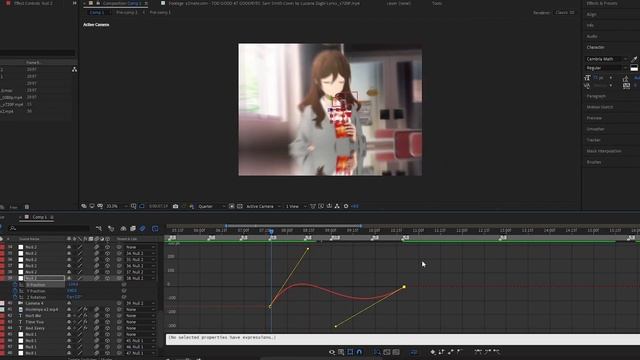Open the Layer (none) panel tab
This screenshot has width=640, height=360.
(399, 3)
